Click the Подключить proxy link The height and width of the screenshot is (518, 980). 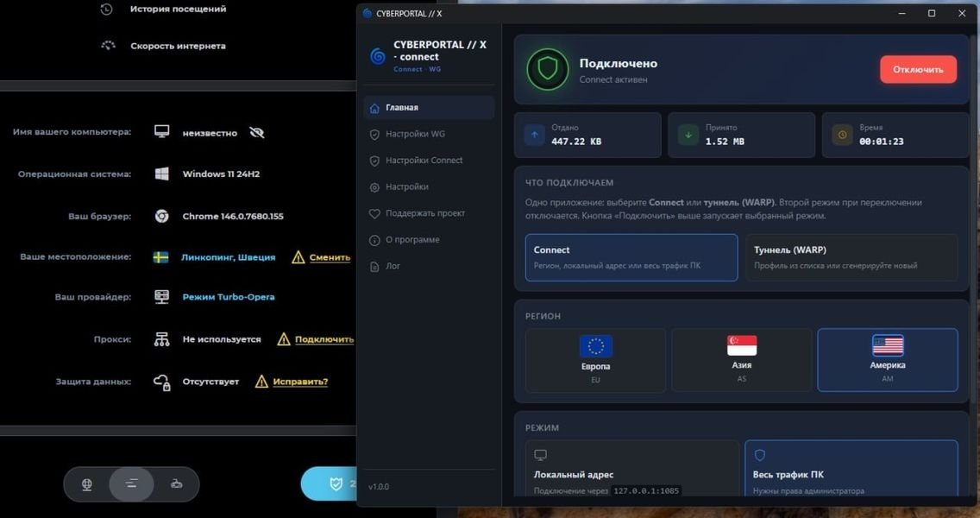(324, 340)
